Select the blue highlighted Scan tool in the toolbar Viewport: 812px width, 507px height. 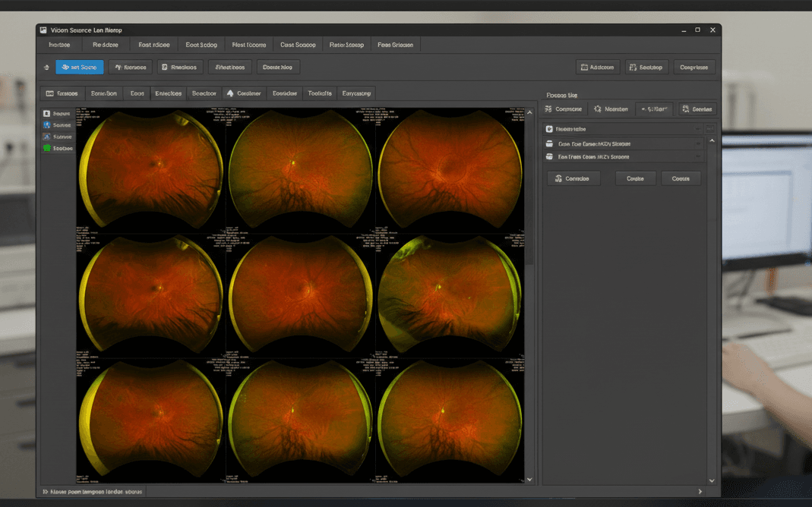(x=79, y=67)
